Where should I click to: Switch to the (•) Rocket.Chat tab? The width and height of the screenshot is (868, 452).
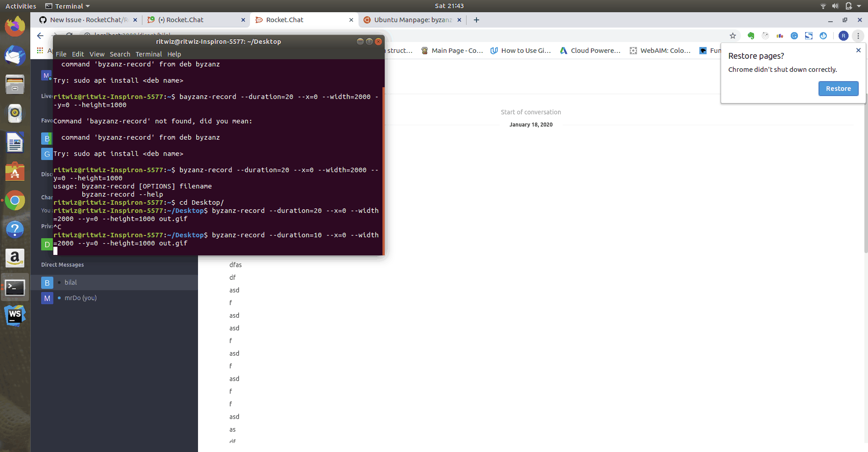(196, 20)
